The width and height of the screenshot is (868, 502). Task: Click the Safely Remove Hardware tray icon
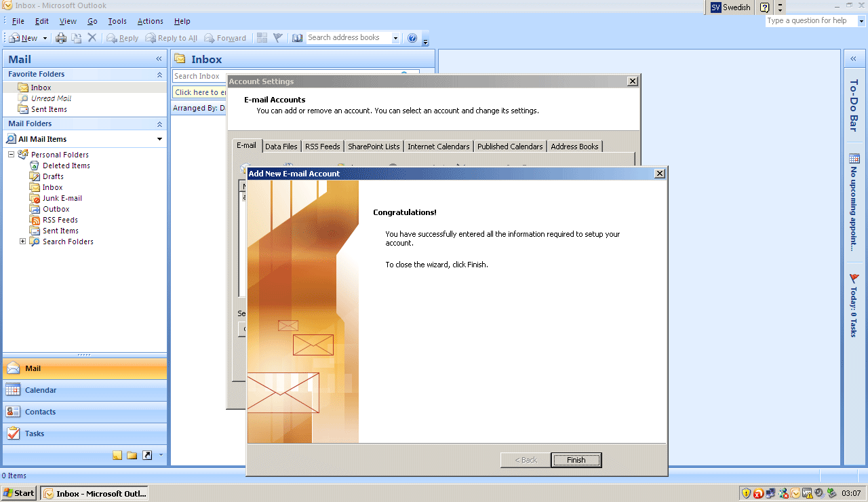pyautogui.click(x=831, y=493)
